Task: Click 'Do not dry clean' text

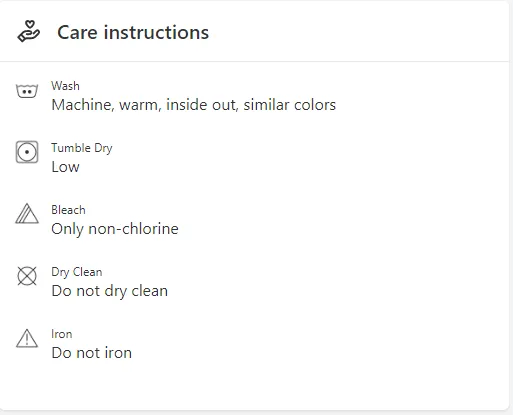Action: [110, 291]
